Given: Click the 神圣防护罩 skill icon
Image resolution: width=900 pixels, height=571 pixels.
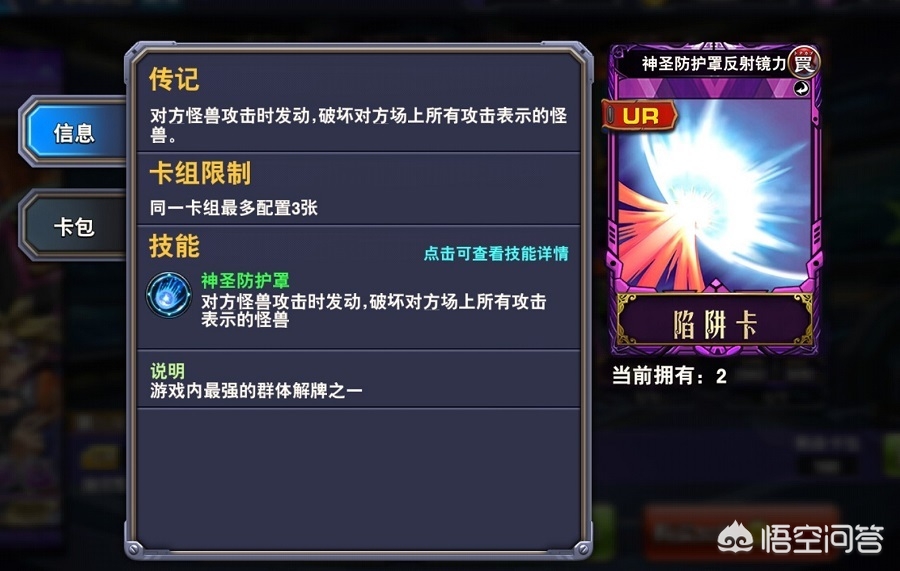Looking at the screenshot, I should tap(168, 295).
